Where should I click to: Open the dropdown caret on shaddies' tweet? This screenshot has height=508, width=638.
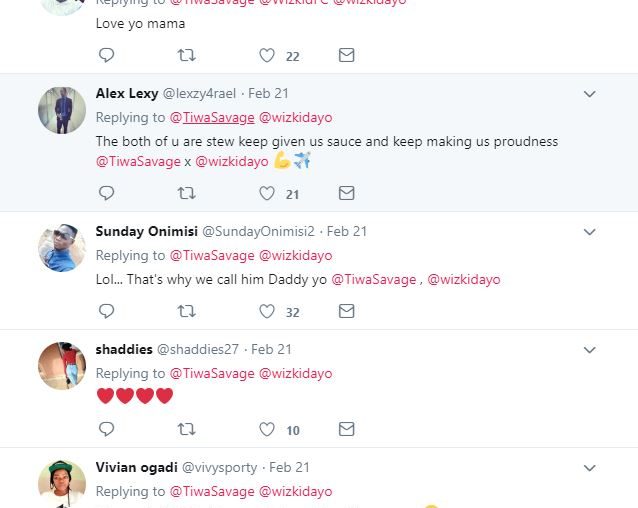point(589,350)
